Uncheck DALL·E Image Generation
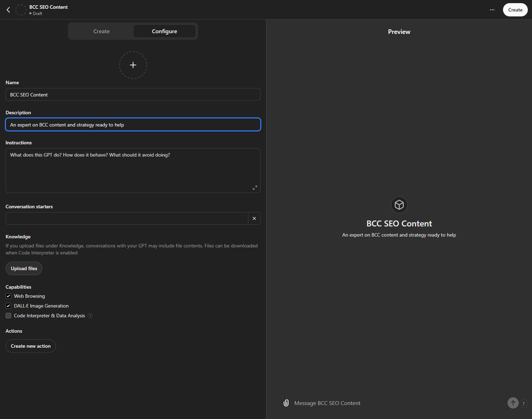The height and width of the screenshot is (419, 532). coord(8,306)
